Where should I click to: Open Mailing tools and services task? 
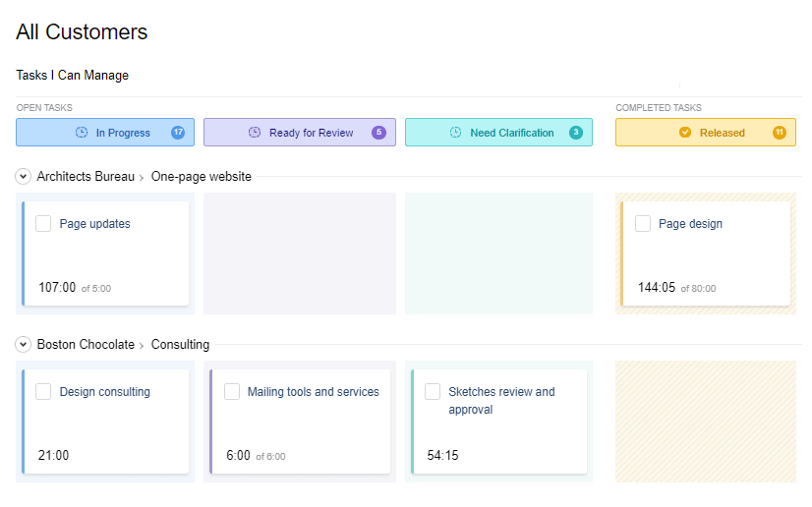(x=314, y=392)
